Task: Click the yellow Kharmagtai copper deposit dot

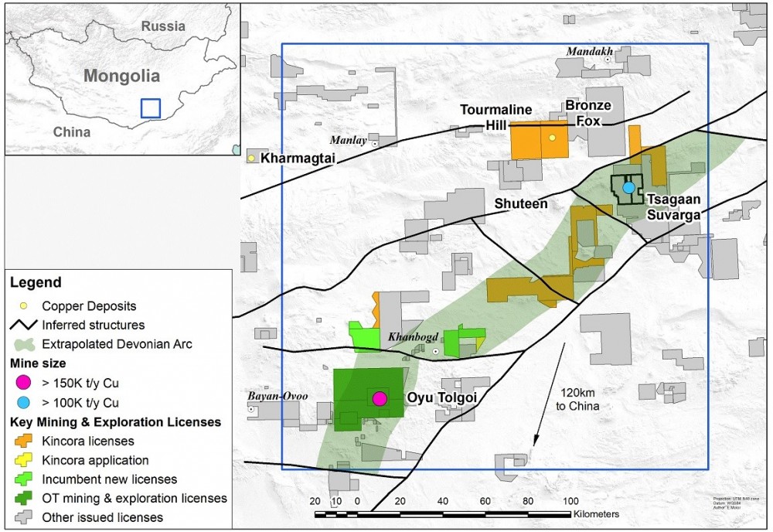Action: click(251, 159)
